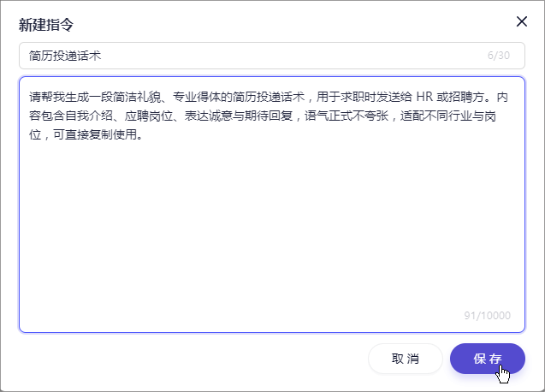Click the word 自我介绍 in the prompt
Viewport: 545px width, 392px height.
(x=89, y=116)
